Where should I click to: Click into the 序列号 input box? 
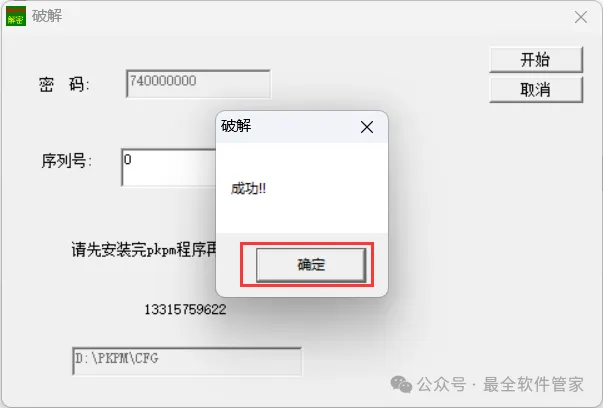(x=169, y=167)
